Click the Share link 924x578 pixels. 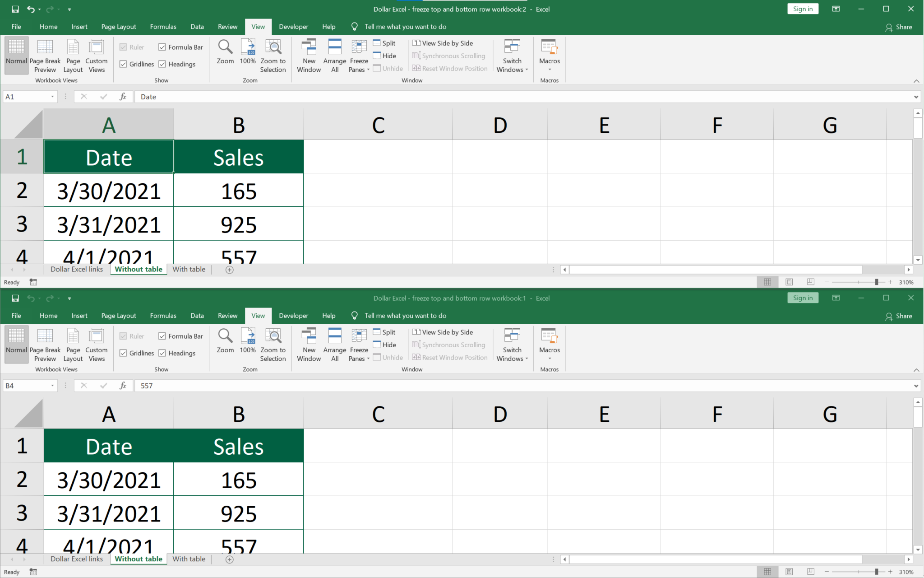[899, 27]
